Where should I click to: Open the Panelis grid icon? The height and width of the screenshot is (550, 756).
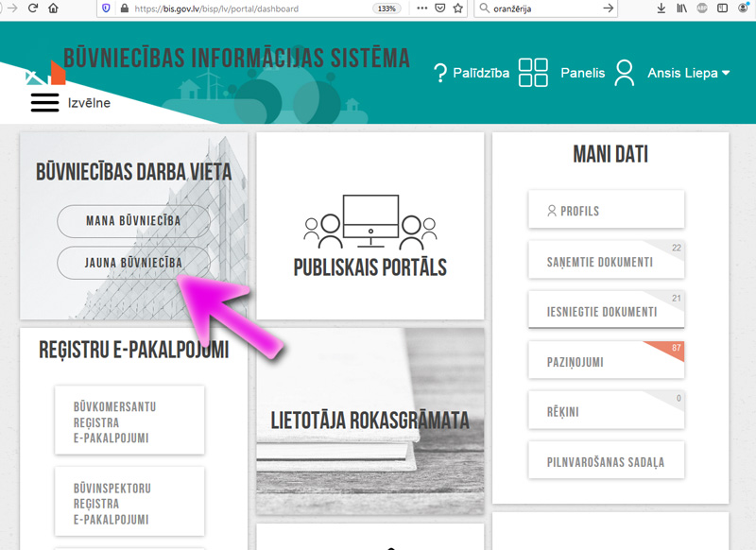[533, 73]
